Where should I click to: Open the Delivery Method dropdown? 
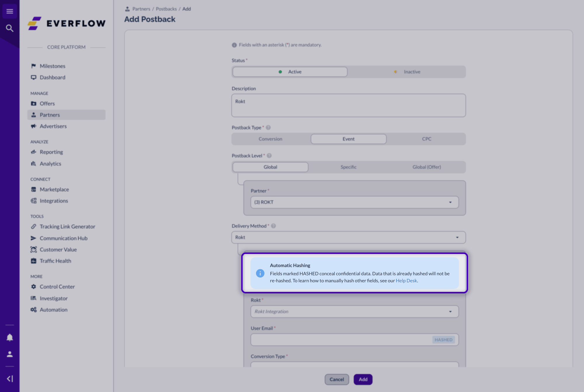pyautogui.click(x=349, y=237)
